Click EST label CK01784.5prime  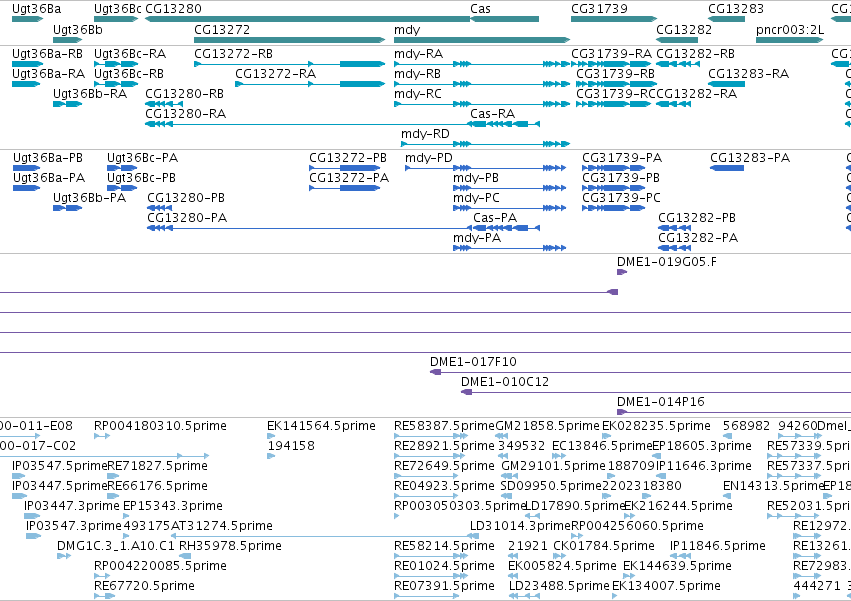tap(604, 546)
